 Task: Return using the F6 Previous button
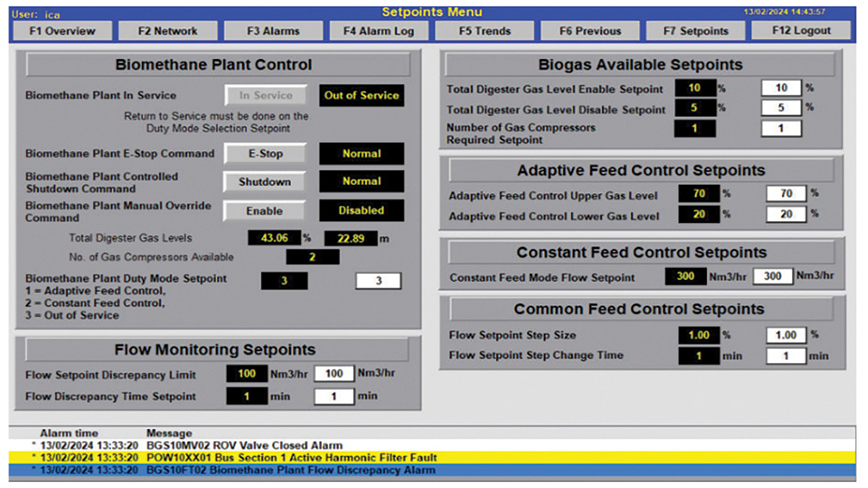pos(590,31)
